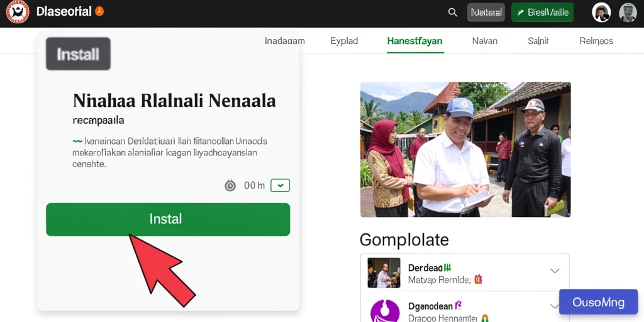644x322 pixels.
Task: Click the Dlaseoflal site title
Action: [x=64, y=11]
